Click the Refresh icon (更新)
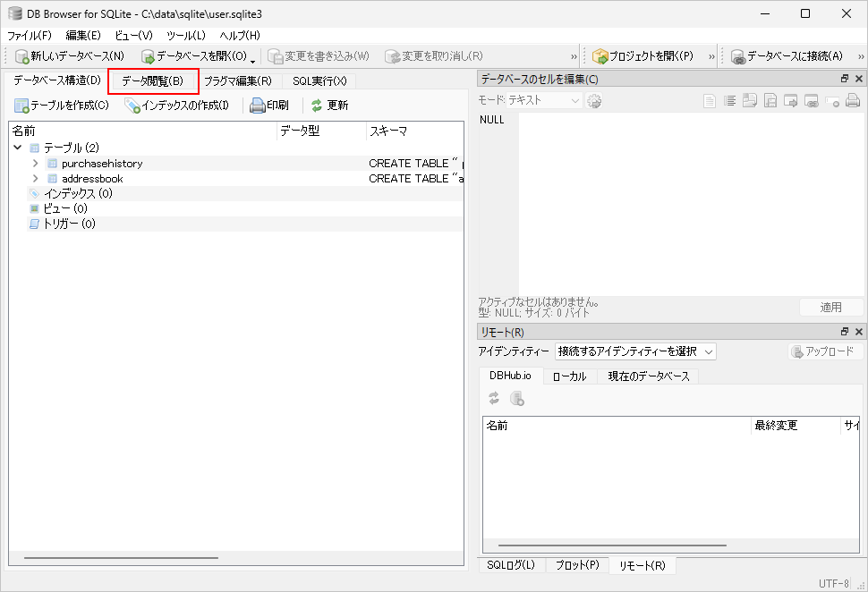Image resolution: width=868 pixels, height=592 pixels. [317, 106]
